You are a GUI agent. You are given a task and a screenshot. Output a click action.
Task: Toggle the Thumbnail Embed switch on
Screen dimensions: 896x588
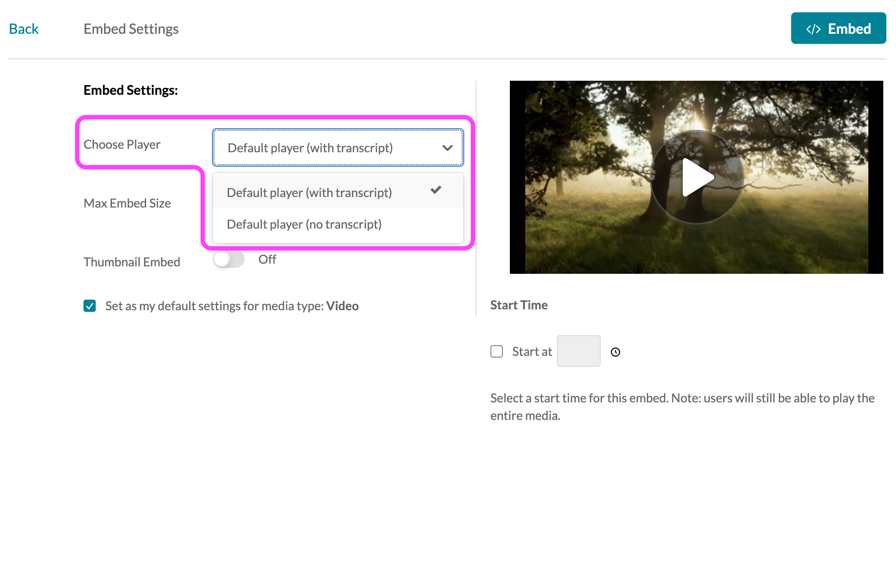click(229, 259)
